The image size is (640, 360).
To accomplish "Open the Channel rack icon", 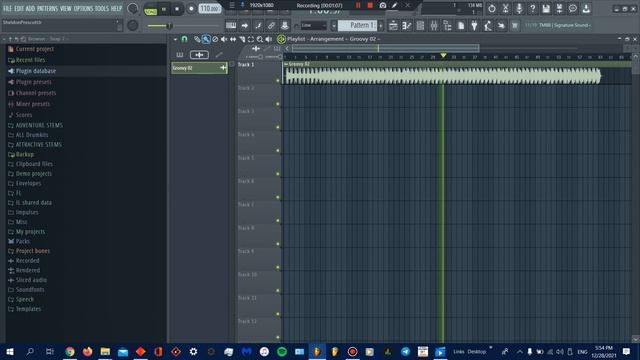I will coord(420,26).
